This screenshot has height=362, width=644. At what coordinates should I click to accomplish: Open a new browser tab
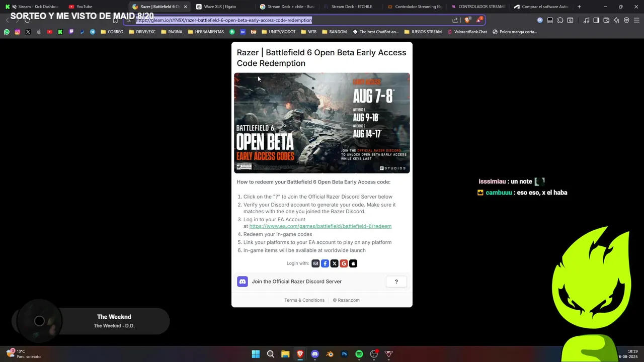pos(579,7)
